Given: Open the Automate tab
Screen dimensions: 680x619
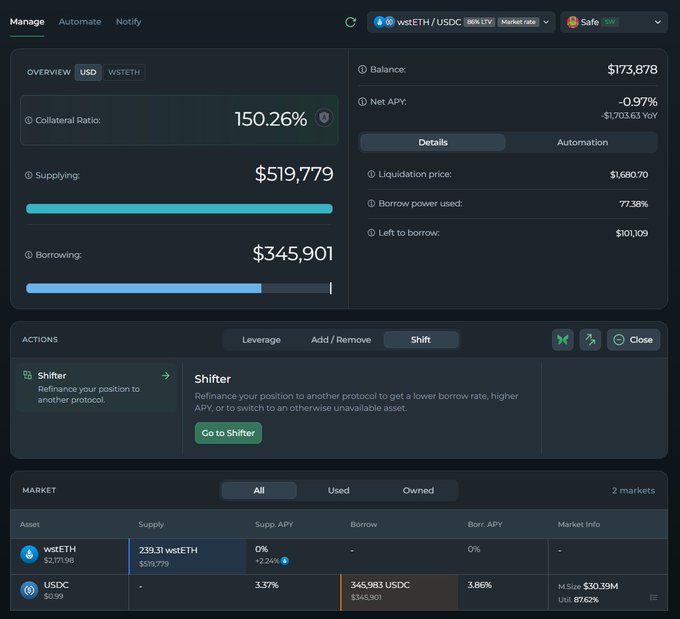Looking at the screenshot, I should (80, 22).
